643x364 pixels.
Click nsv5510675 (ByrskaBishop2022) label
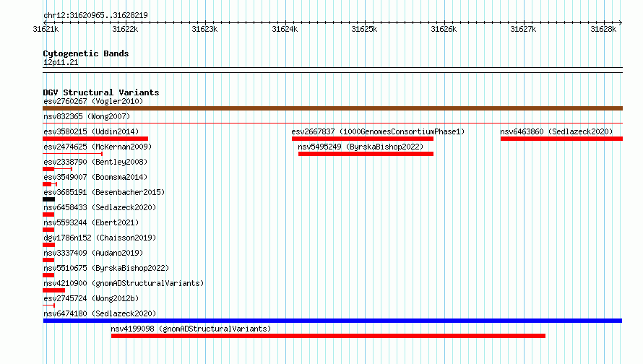[x=106, y=268]
